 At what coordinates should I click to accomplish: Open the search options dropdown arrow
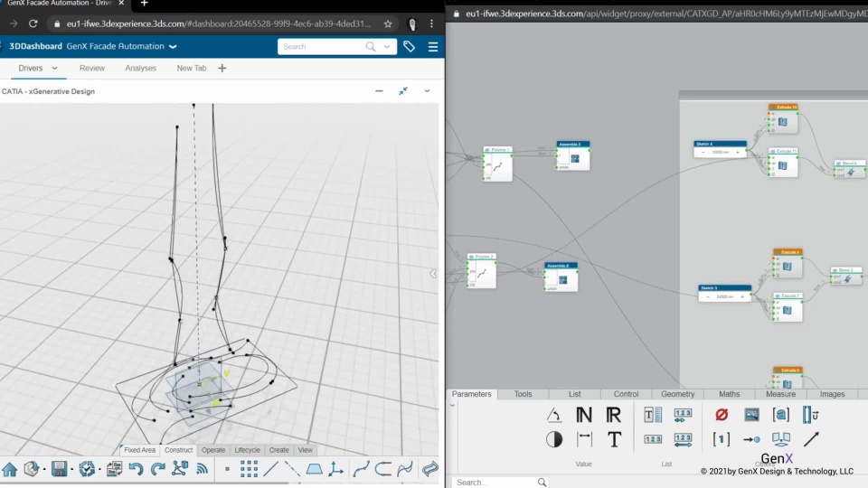pos(387,46)
